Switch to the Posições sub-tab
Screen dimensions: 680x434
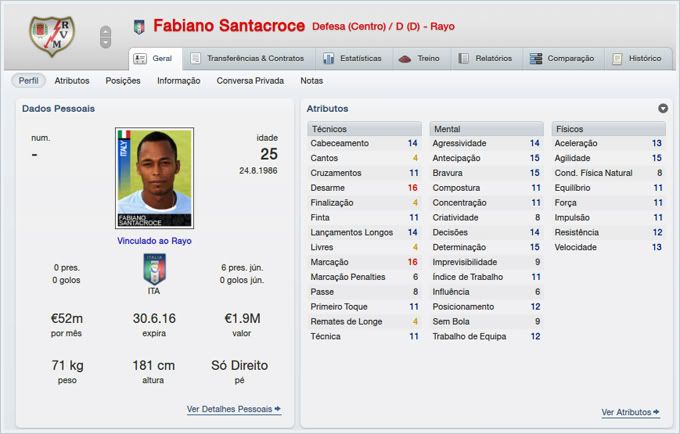122,80
